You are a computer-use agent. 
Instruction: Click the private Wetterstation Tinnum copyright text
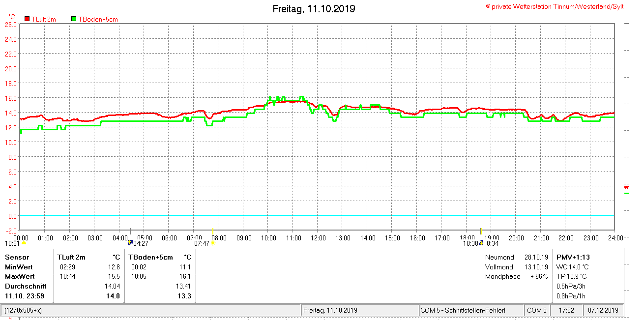point(555,6)
